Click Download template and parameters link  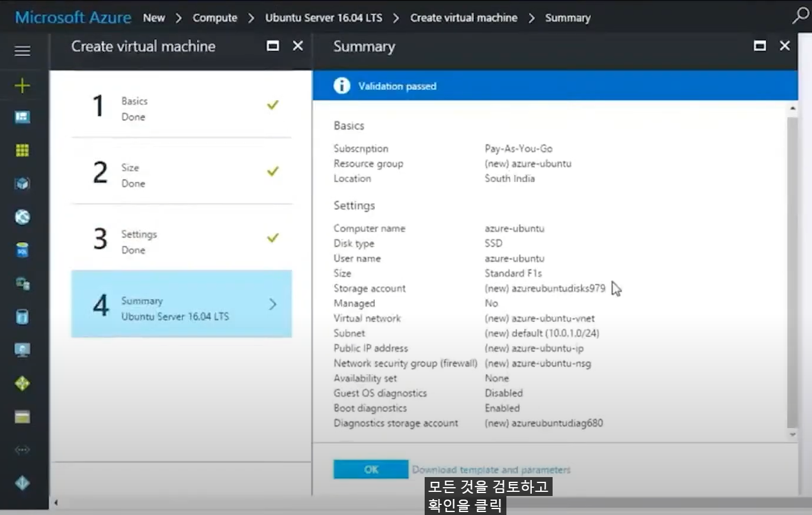[x=491, y=469]
